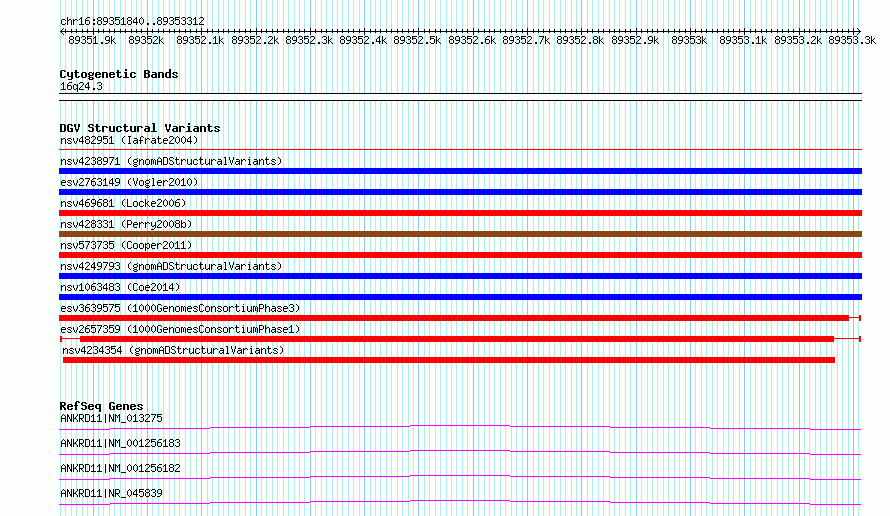
Task: Click the 89351.9k ruler tick label
Action: [x=92, y=40]
